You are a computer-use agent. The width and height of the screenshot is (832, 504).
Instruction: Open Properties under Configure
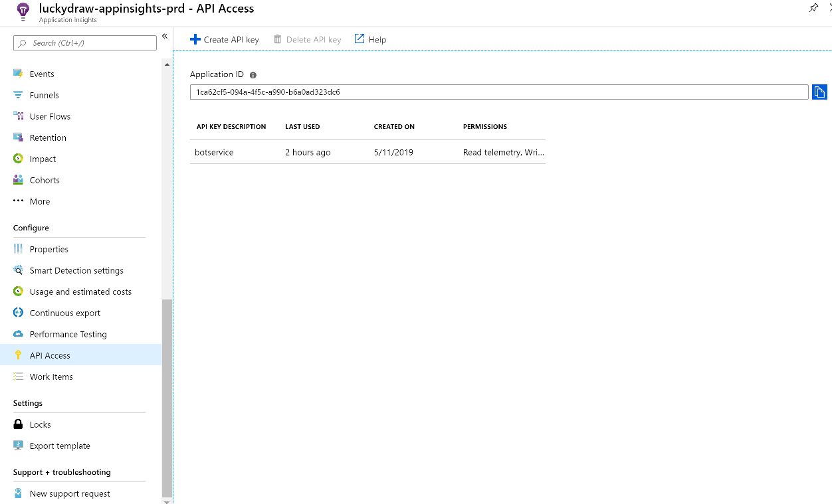[x=49, y=249]
